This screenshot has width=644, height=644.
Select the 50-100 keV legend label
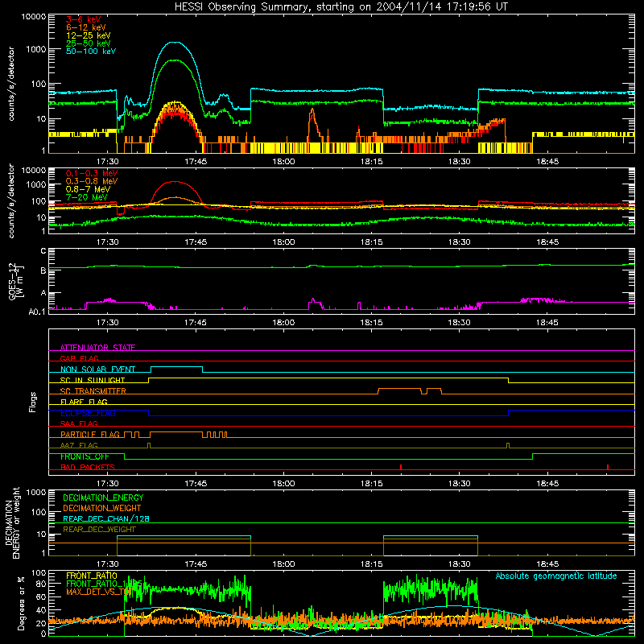pyautogui.click(x=91, y=51)
